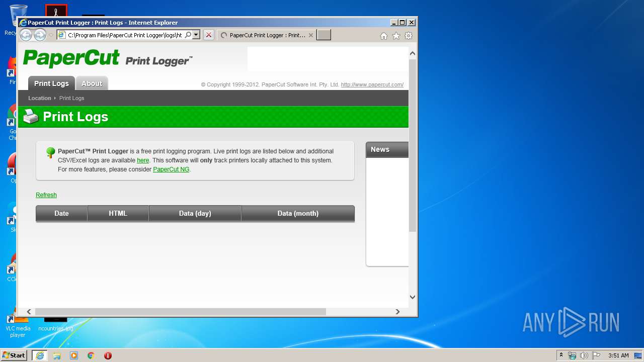Click the address bar URL field
The image size is (644, 362).
click(x=124, y=35)
